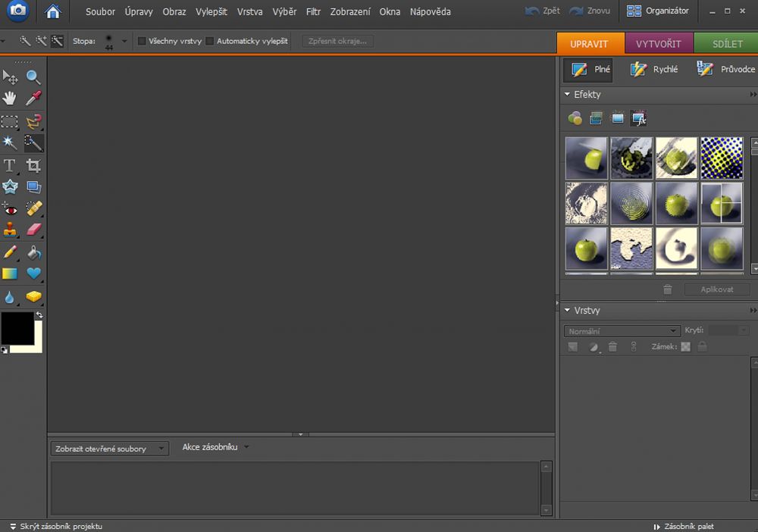Swap foreground and background colors

(39, 315)
